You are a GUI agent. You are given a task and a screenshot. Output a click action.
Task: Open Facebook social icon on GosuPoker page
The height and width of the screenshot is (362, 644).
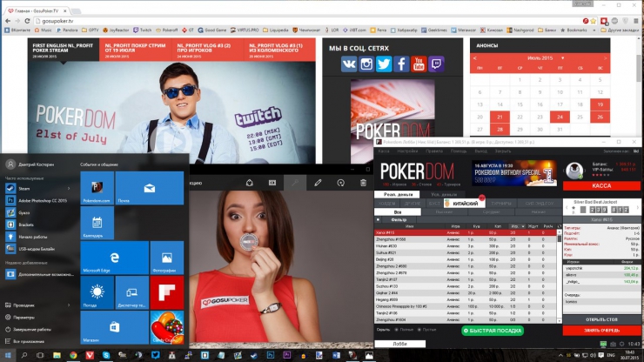[401, 64]
